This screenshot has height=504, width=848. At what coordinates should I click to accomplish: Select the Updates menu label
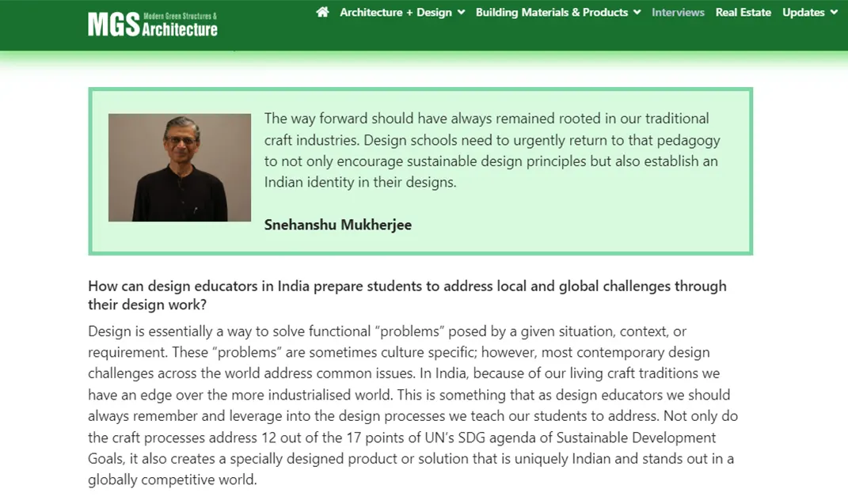(x=803, y=12)
